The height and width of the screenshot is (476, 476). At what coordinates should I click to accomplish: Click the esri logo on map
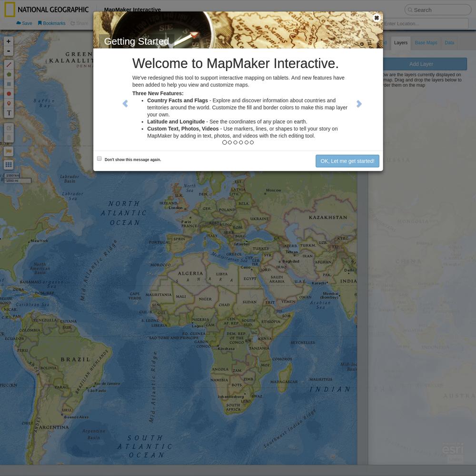(453, 449)
